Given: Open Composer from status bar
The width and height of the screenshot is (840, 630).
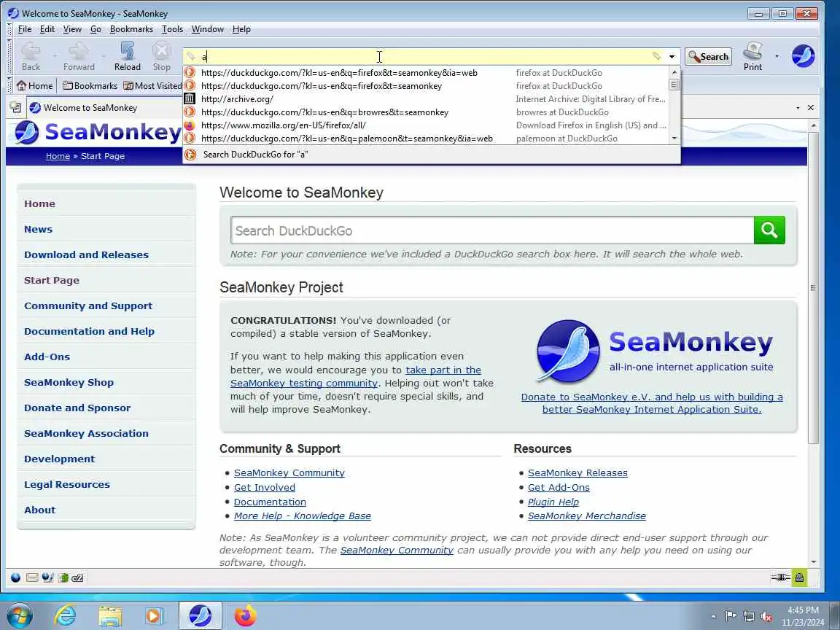Looking at the screenshot, I should pos(47,577).
